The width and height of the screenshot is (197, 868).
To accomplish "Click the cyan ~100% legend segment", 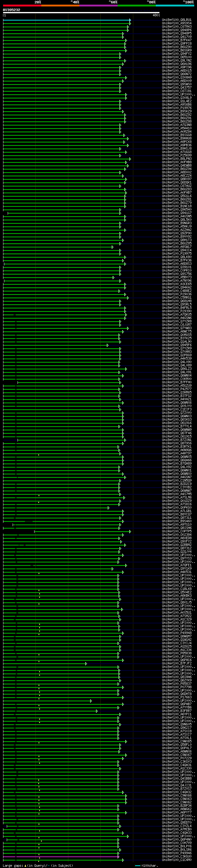I will [175, 6].
